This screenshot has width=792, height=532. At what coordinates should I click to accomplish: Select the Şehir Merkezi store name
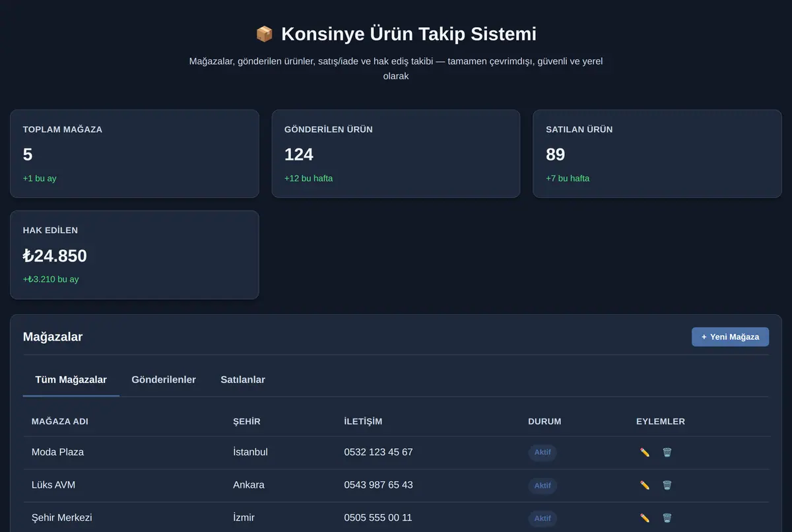coord(62,517)
